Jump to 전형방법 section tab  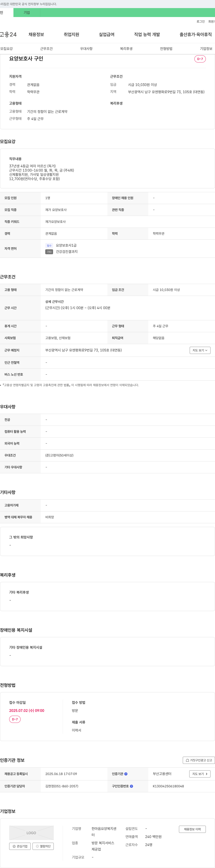coord(166,49)
